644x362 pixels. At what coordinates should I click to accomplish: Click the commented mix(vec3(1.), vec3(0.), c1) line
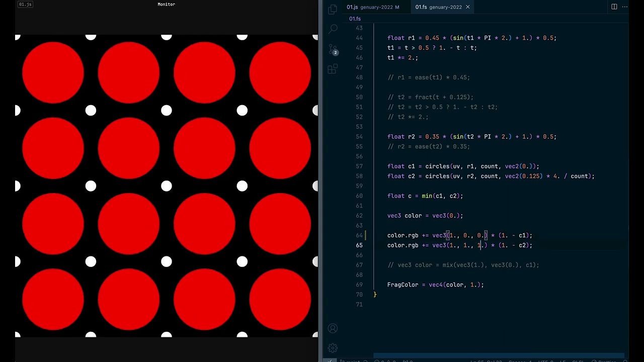point(463,264)
